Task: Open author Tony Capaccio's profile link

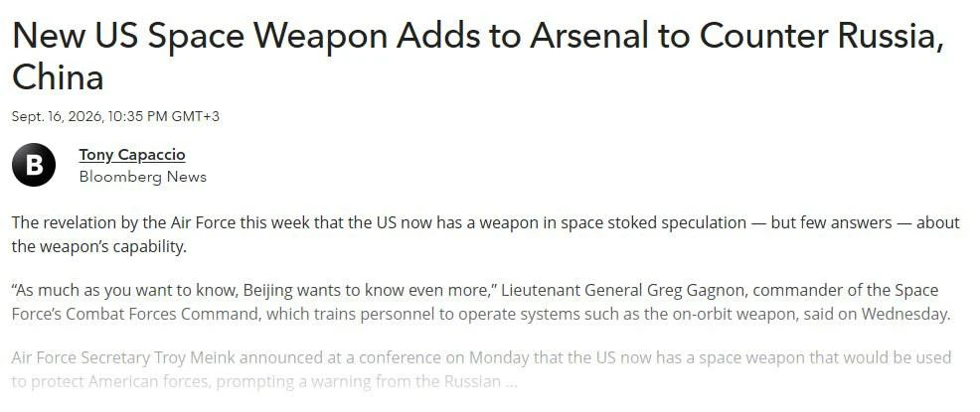Action: coord(132,155)
